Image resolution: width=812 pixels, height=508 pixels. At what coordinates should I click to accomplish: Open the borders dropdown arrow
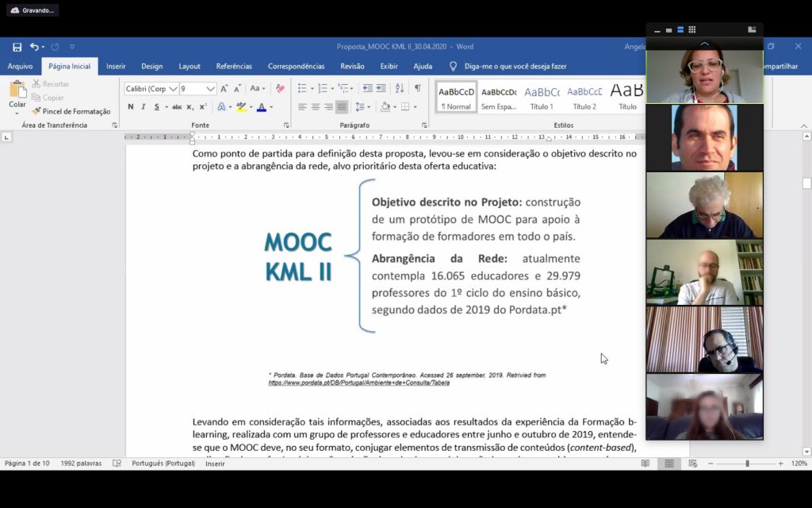point(416,107)
